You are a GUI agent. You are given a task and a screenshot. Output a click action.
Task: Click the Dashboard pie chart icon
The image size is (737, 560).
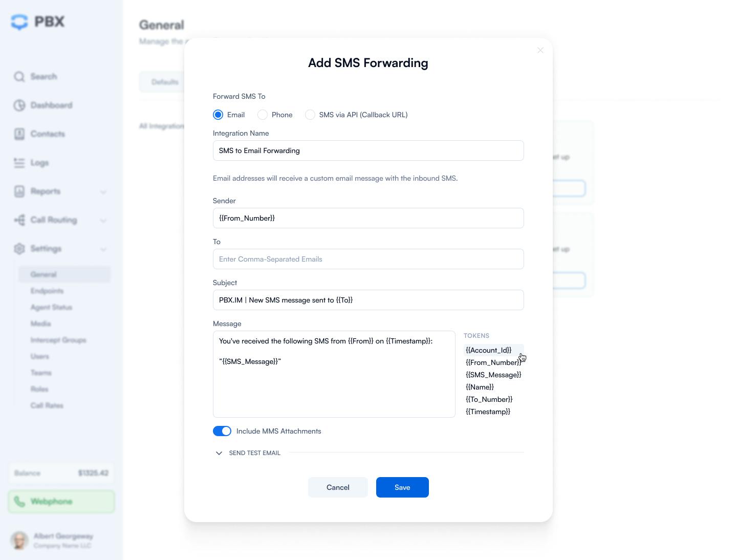tap(19, 105)
